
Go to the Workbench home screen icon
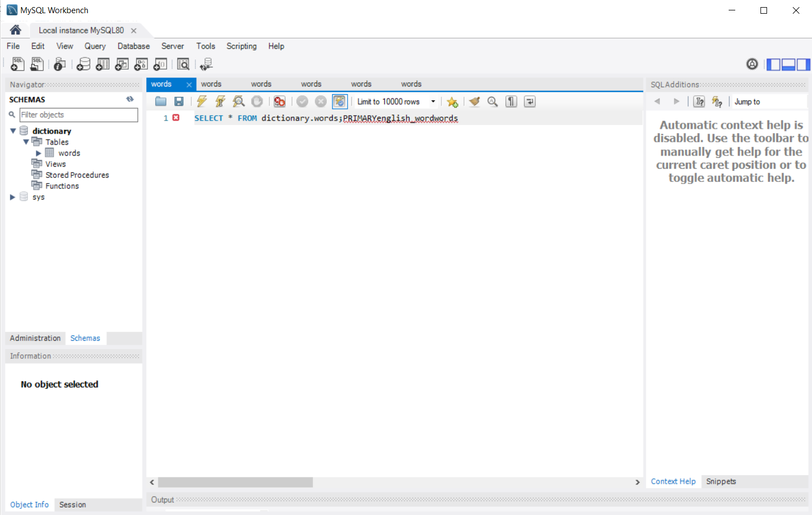tap(15, 30)
